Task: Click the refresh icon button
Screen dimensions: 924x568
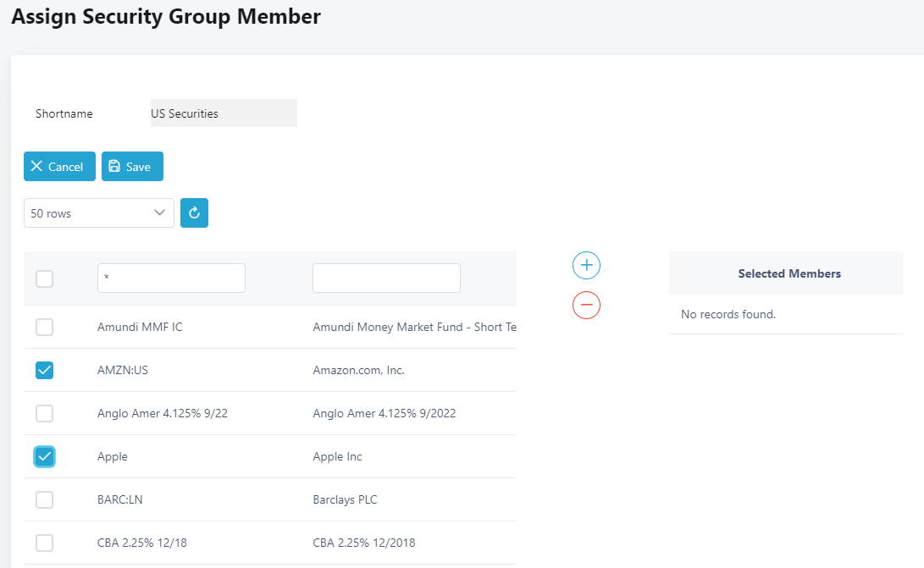Action: pyautogui.click(x=194, y=213)
